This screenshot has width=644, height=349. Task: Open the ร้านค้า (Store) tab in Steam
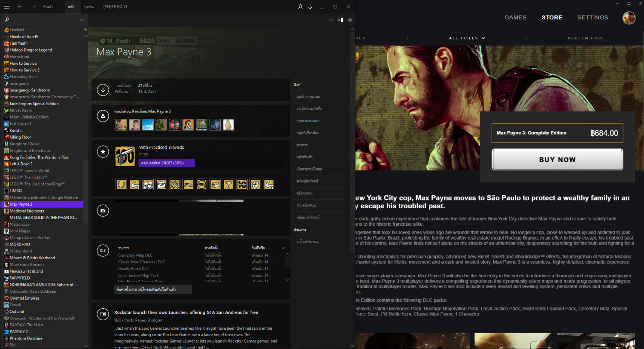pyautogui.click(x=48, y=7)
